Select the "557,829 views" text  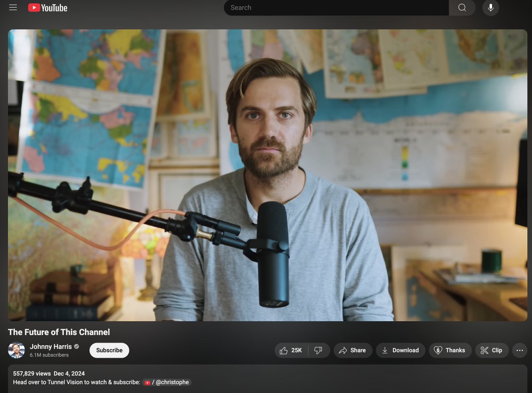[32, 374]
